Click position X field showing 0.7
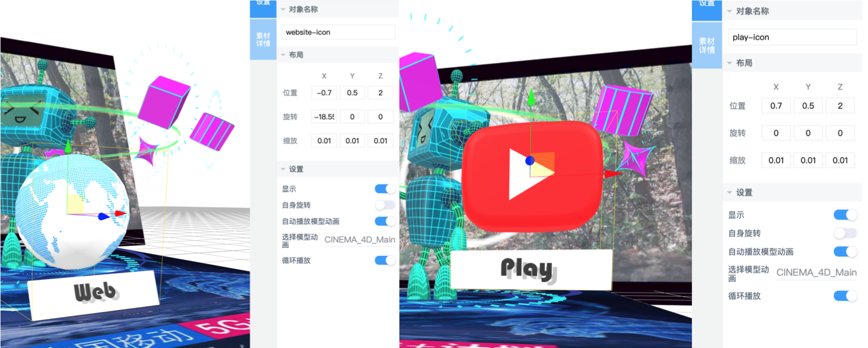The image size is (868, 348). tap(776, 106)
